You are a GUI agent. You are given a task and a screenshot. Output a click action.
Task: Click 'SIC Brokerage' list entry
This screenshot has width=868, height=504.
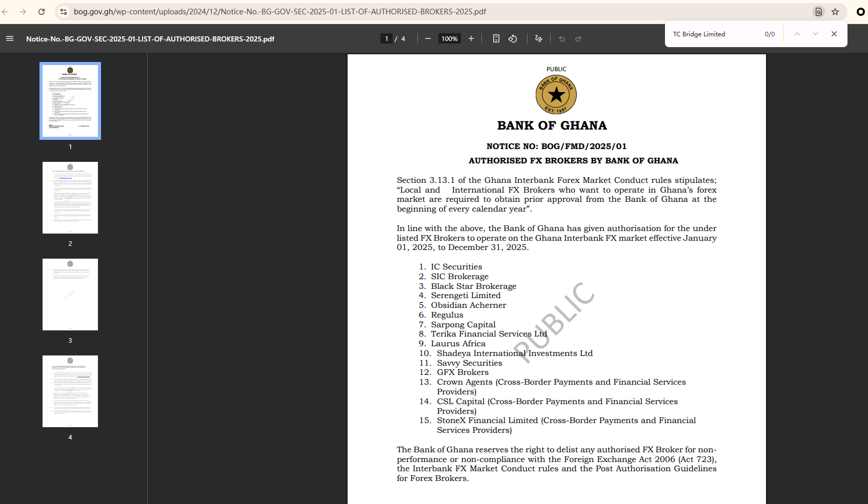pos(459,277)
